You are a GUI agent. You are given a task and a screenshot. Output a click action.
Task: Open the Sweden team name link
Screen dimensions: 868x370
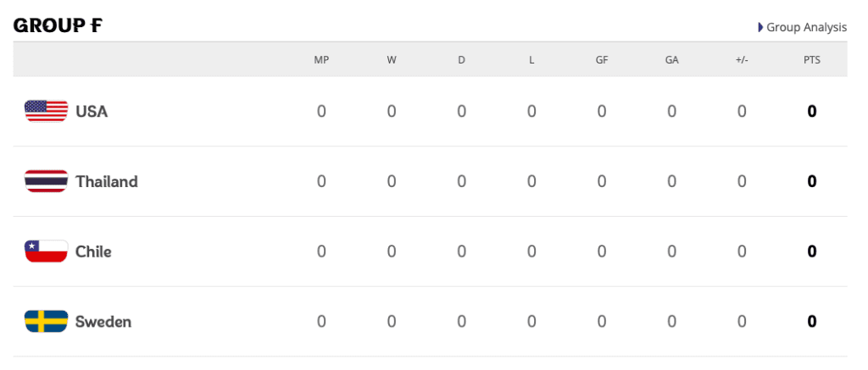point(103,322)
